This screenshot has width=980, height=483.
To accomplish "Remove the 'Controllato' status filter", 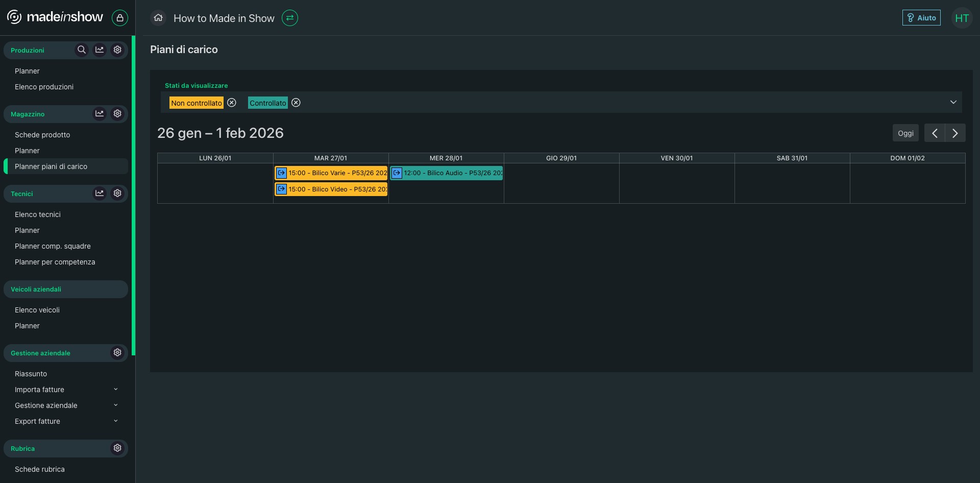I will pyautogui.click(x=296, y=103).
